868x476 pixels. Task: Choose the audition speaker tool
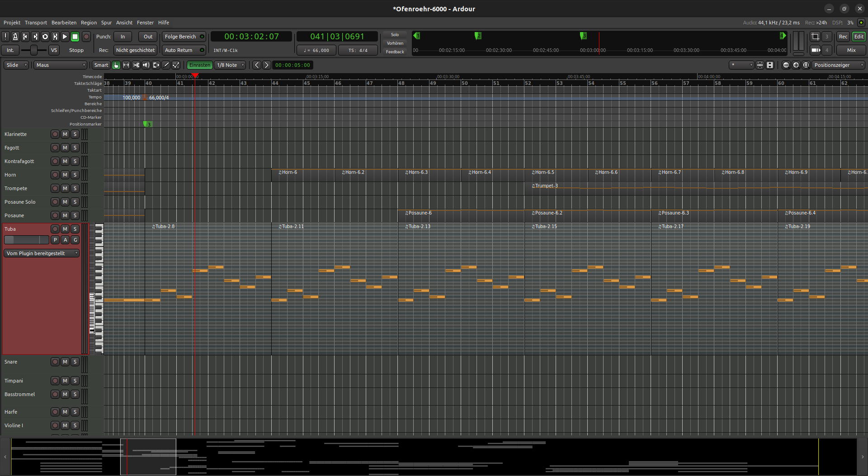coord(146,65)
